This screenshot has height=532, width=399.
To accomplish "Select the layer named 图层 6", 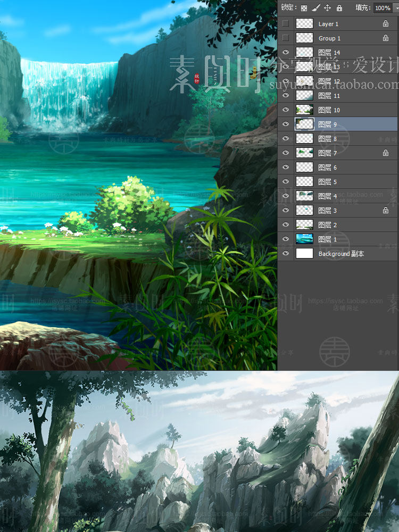I will (x=327, y=167).
